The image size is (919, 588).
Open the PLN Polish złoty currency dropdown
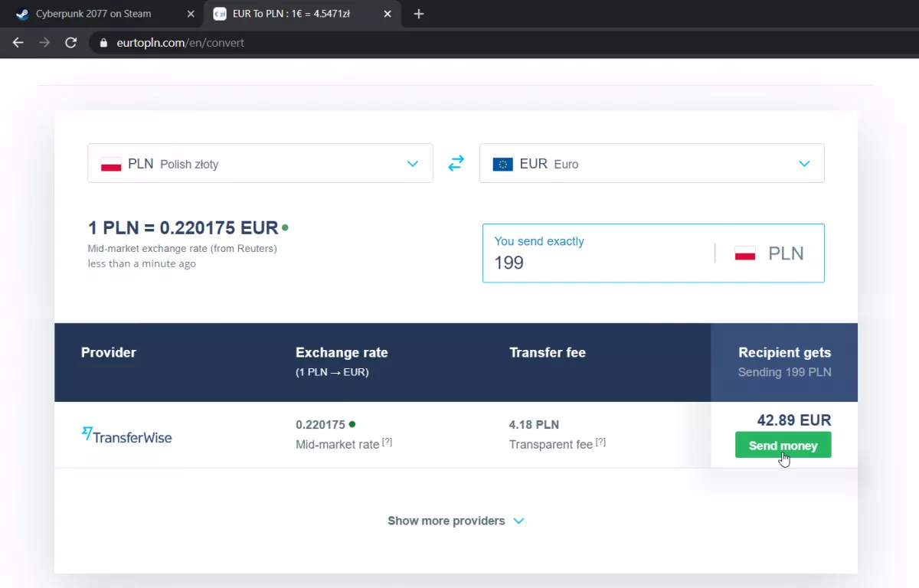coord(260,163)
